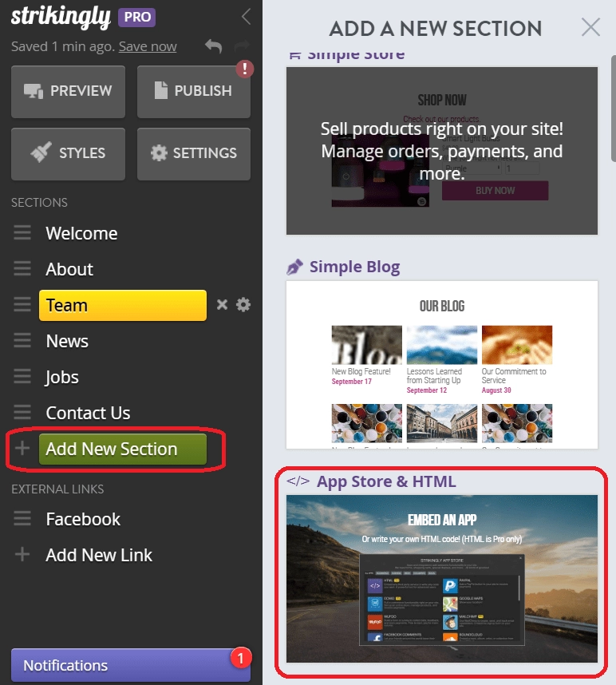This screenshot has height=685, width=616.
Task: Select the highlighted Team section
Action: click(x=123, y=305)
